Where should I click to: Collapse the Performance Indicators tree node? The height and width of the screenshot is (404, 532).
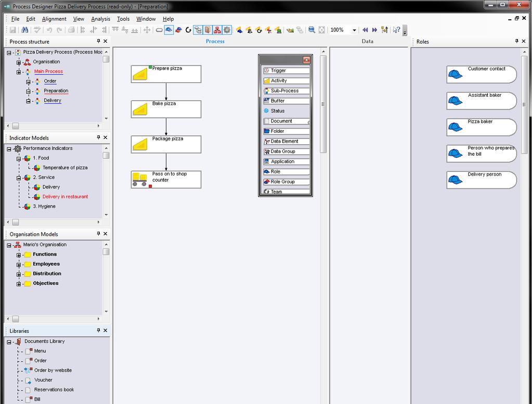pyautogui.click(x=9, y=149)
